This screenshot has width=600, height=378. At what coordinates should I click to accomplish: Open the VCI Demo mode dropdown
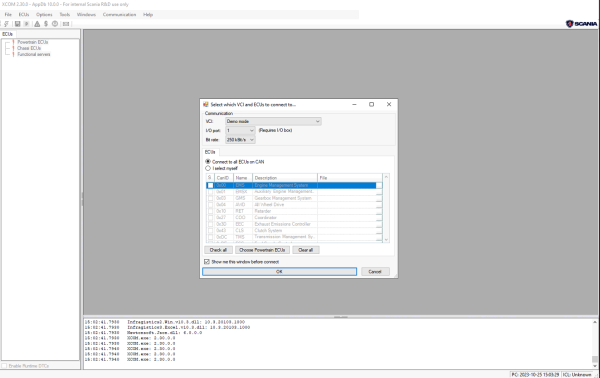(x=273, y=121)
